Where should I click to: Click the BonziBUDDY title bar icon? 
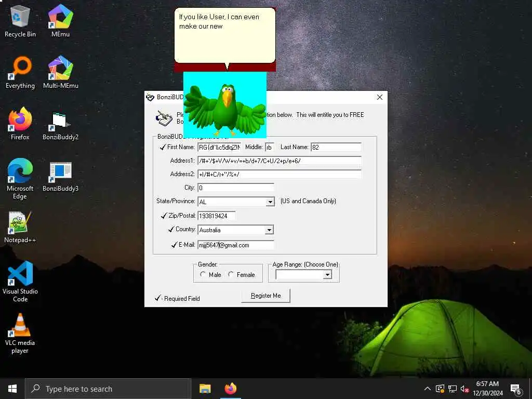pyautogui.click(x=150, y=97)
